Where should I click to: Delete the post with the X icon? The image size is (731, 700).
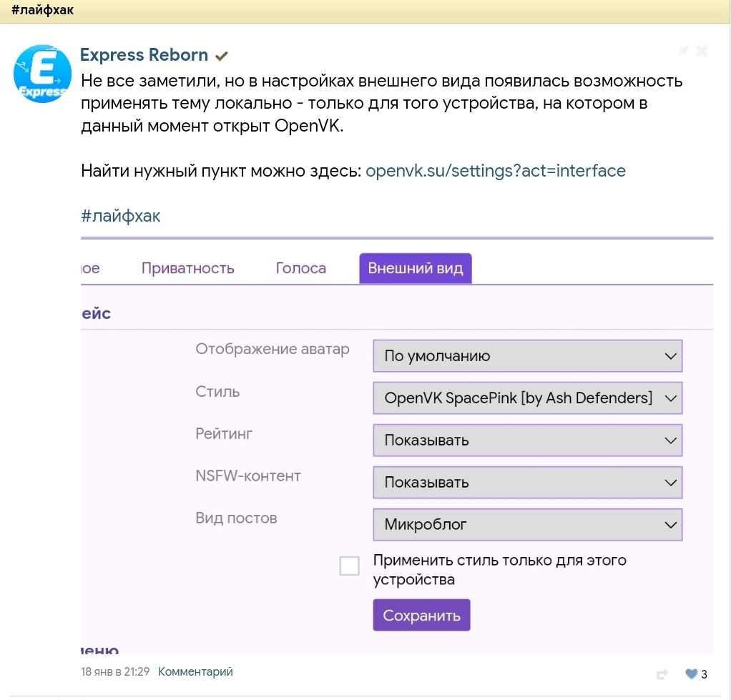click(702, 51)
